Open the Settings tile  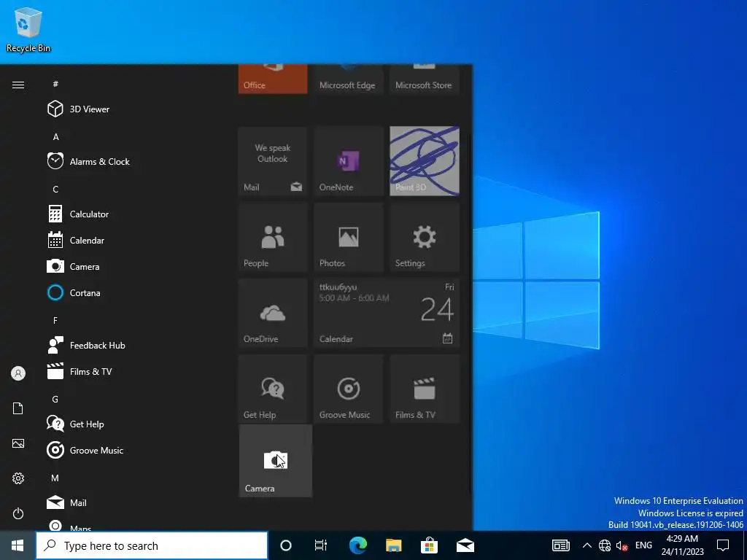pyautogui.click(x=425, y=237)
